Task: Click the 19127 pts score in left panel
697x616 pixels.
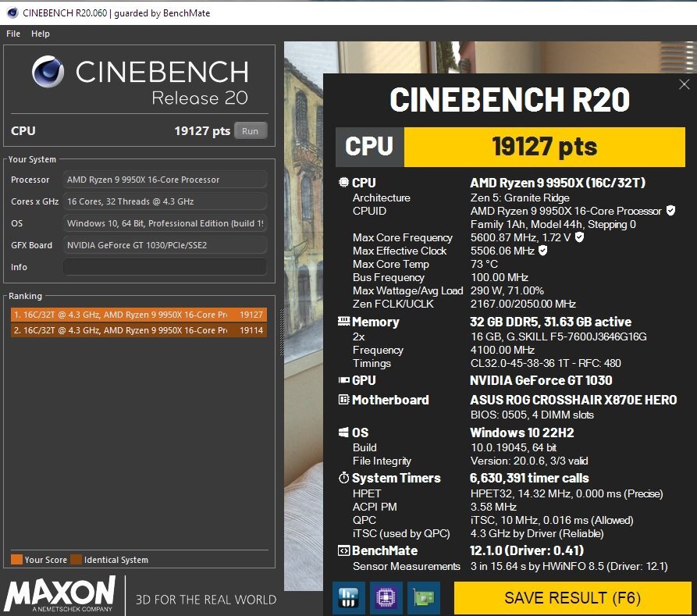Action: click(x=202, y=131)
